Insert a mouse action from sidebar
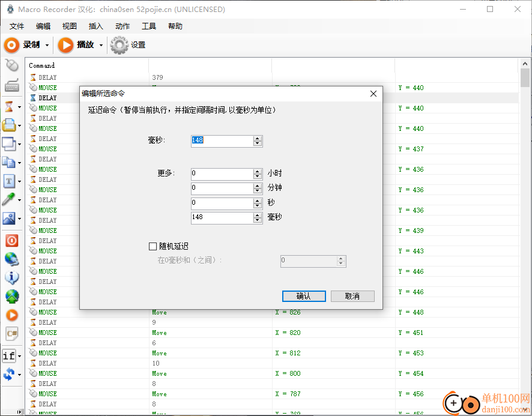The height and width of the screenshot is (416, 532). (12, 65)
